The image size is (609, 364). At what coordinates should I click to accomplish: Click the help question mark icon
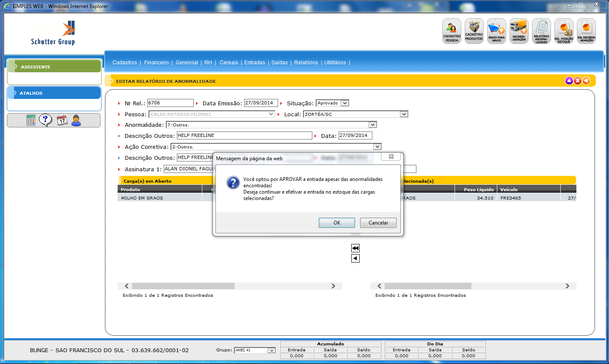click(45, 120)
